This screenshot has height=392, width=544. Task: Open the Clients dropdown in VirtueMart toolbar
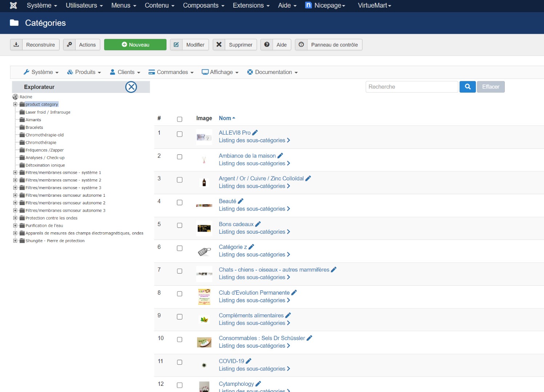[125, 72]
